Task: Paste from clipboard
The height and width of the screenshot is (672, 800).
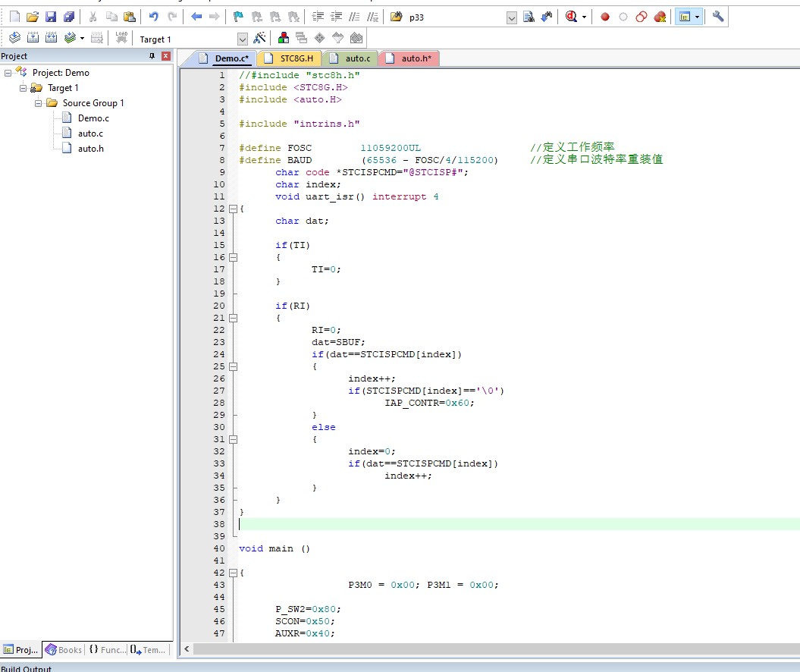Action: 130,17
